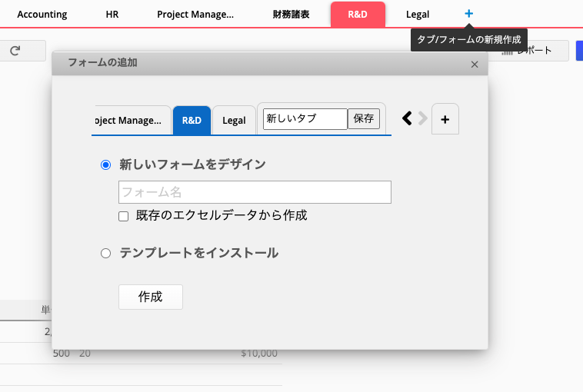Click the right chevron beside the dialog tabs
583x392 pixels.
pyautogui.click(x=422, y=118)
